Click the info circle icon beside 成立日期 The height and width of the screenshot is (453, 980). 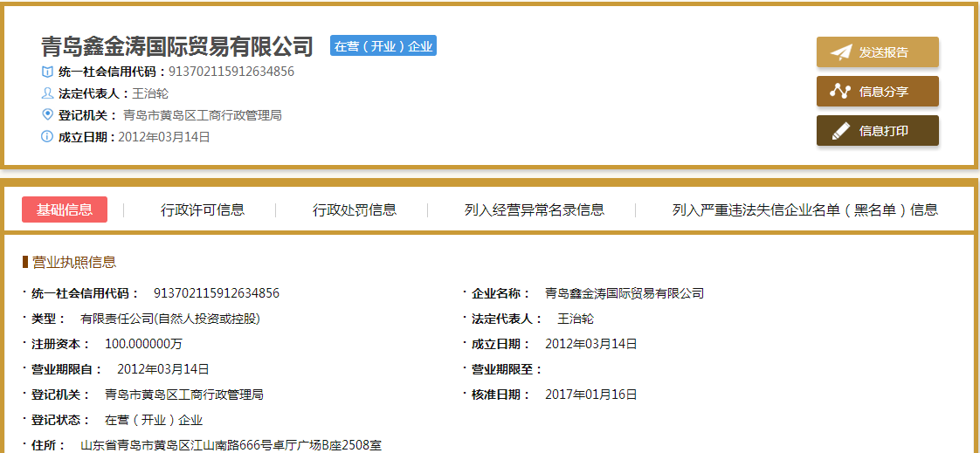point(47,137)
